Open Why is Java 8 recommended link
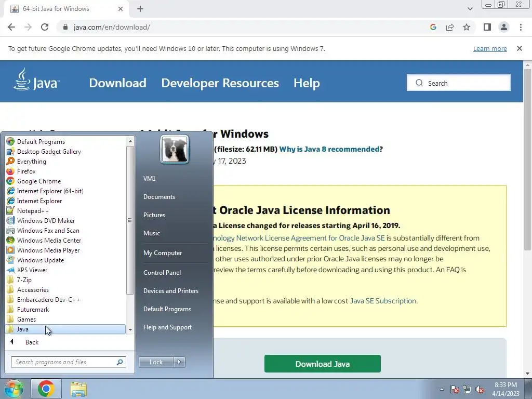532x399 pixels. (x=329, y=149)
